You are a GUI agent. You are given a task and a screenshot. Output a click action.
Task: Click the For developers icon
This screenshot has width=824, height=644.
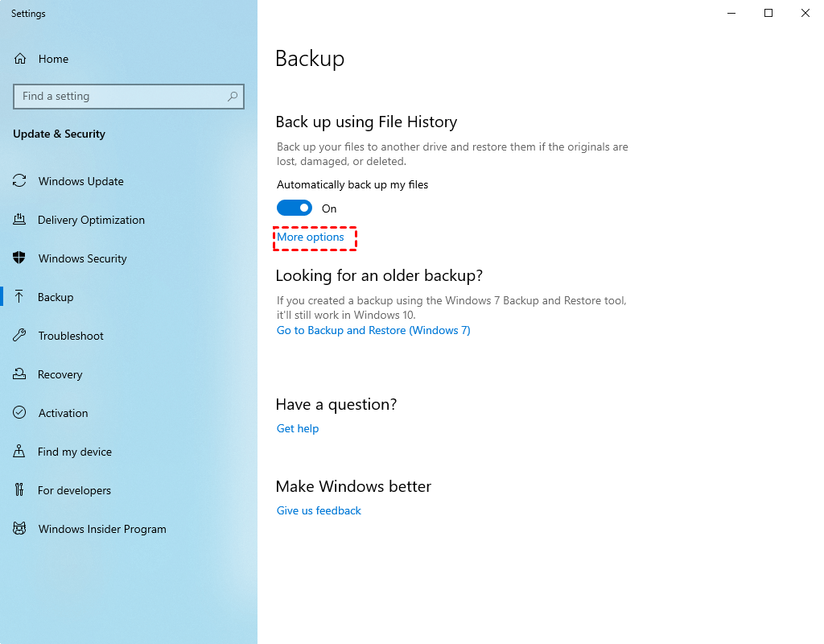[20, 490]
